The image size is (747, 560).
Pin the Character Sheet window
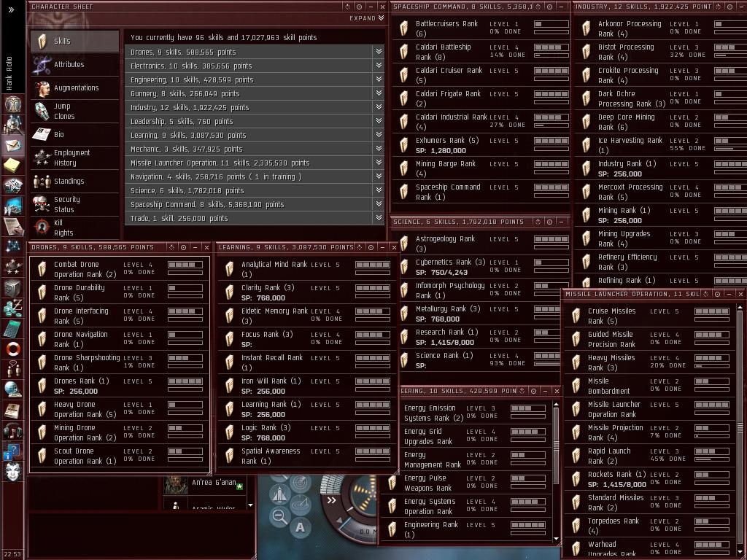tap(359, 7)
